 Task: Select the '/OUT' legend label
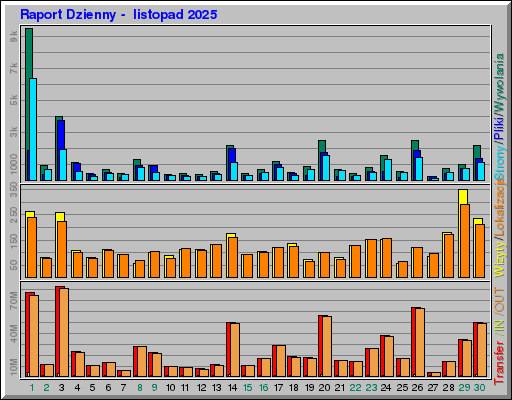pyautogui.click(x=500, y=300)
